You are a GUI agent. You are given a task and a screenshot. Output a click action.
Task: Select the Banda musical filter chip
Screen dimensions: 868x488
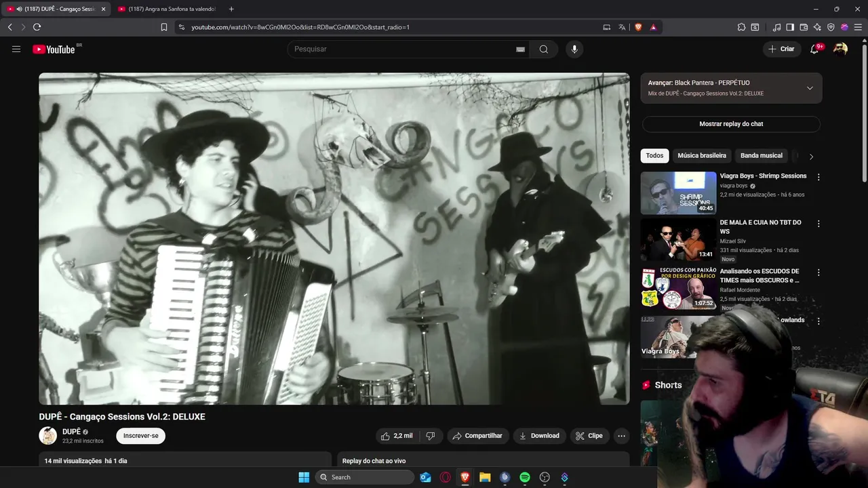(762, 156)
